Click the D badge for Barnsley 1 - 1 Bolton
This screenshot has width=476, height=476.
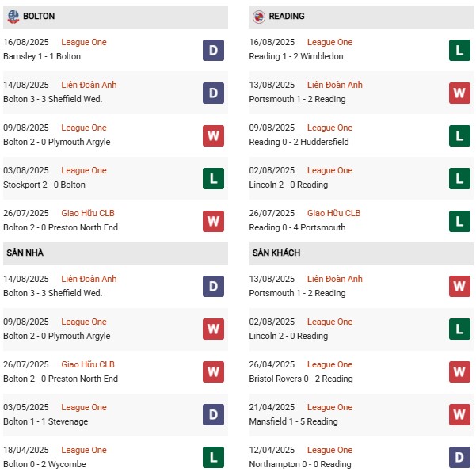coord(213,50)
